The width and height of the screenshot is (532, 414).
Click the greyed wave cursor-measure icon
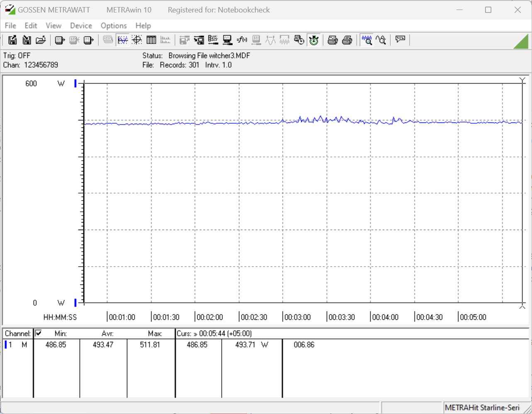click(x=271, y=40)
